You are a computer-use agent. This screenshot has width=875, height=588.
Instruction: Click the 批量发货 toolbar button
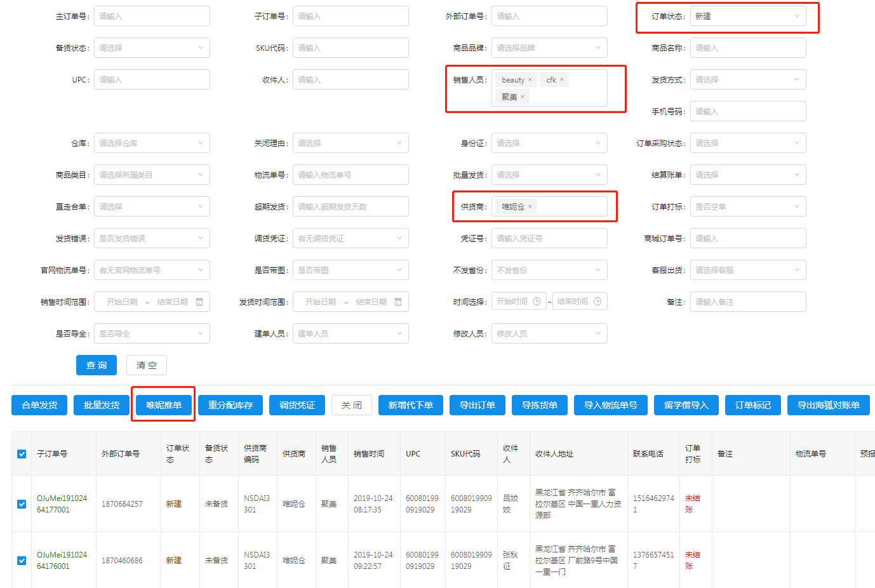click(x=102, y=405)
